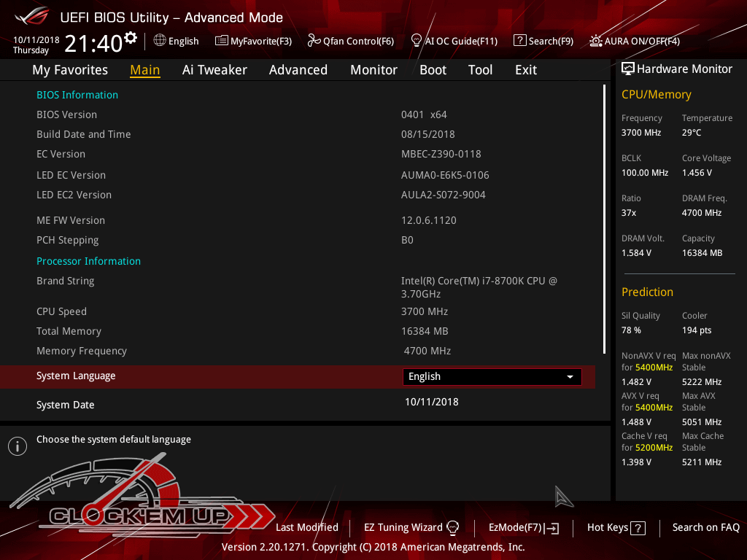Open Qfan Control fan icon

314,41
